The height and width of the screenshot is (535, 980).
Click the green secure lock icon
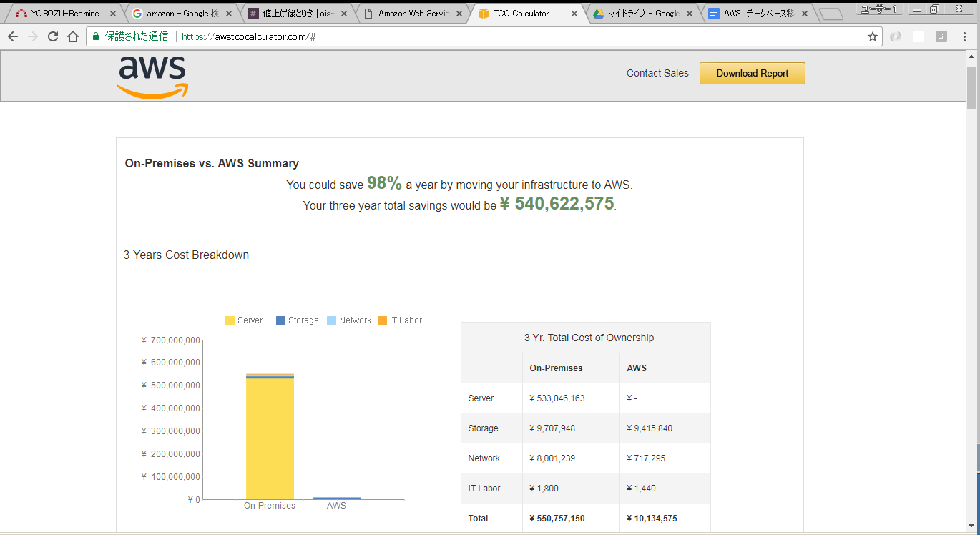click(96, 36)
